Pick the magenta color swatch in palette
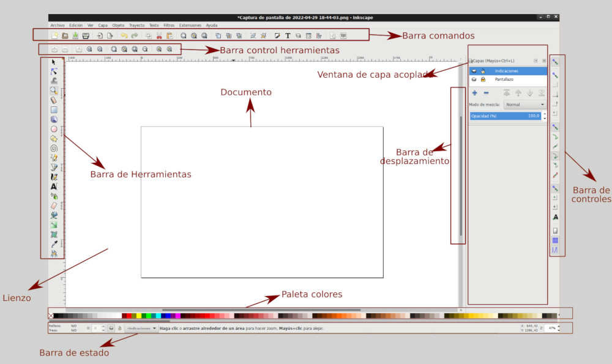 [178, 316]
